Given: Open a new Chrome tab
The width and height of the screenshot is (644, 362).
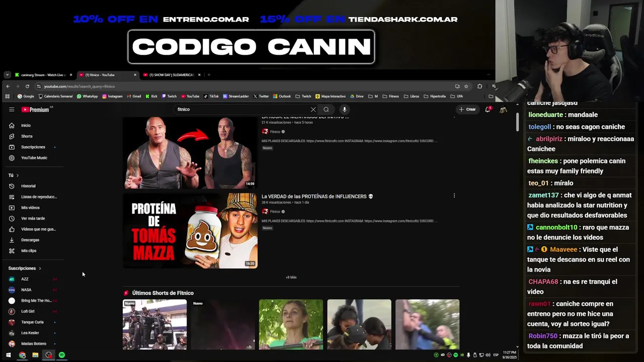Looking at the screenshot, I should [x=209, y=75].
